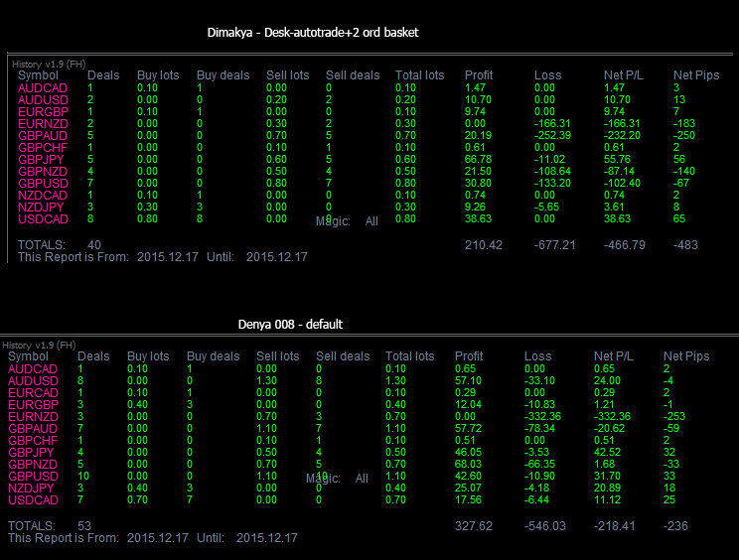Select AUDCAD symbol in the Denya table
Screen dimensions: 739x560
coord(33,369)
